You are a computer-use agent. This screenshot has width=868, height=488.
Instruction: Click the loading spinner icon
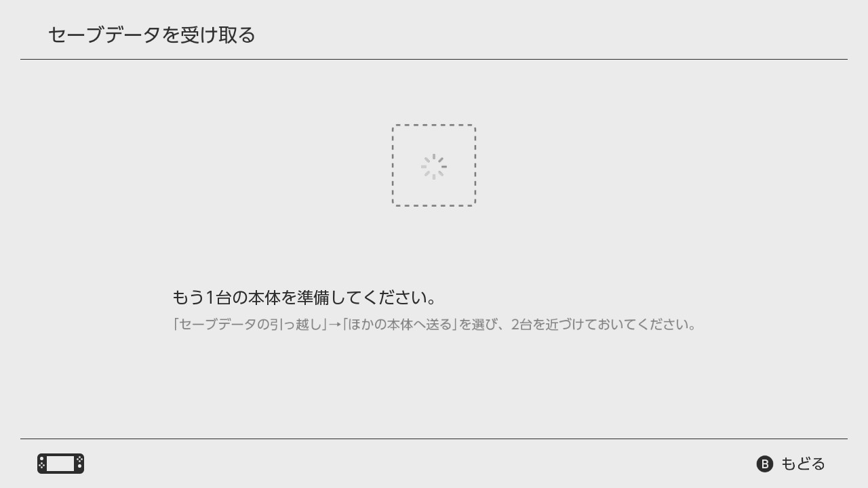tap(434, 166)
